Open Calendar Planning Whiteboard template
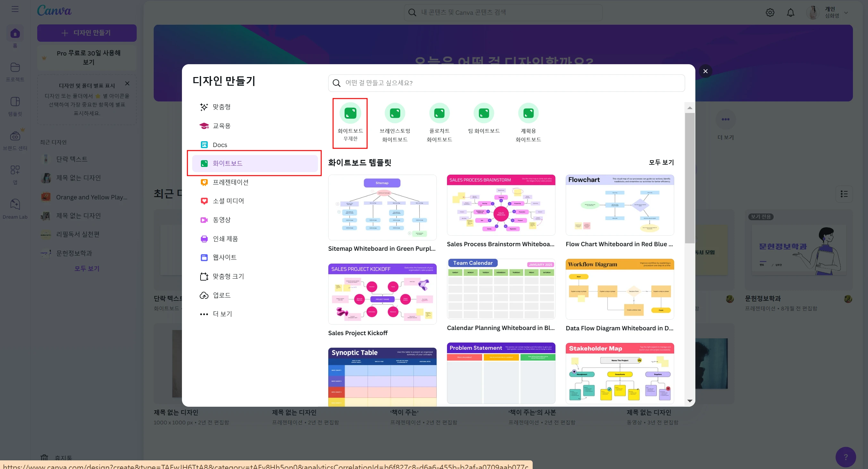This screenshot has height=469, width=868. point(501,289)
